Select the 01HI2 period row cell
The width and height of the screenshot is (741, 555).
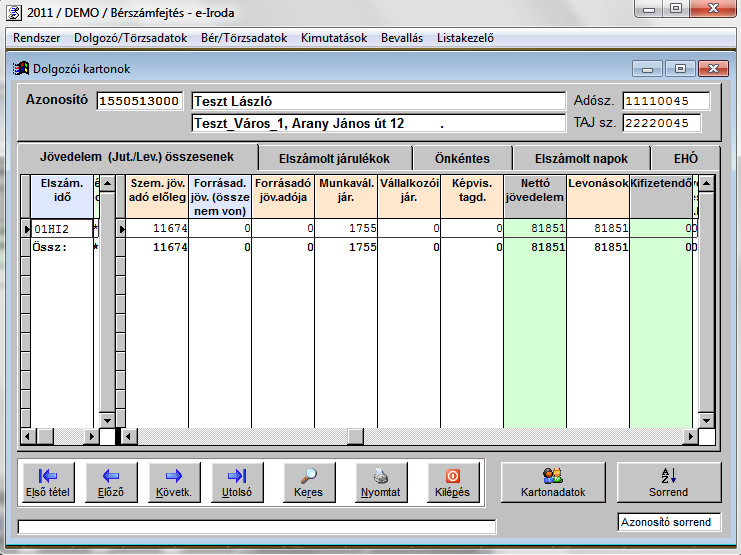tap(61, 229)
